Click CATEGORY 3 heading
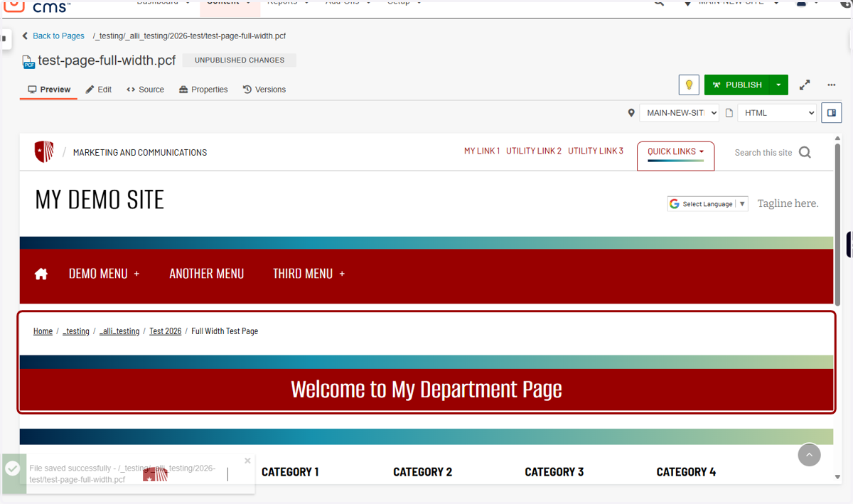The height and width of the screenshot is (504, 853). [554, 472]
